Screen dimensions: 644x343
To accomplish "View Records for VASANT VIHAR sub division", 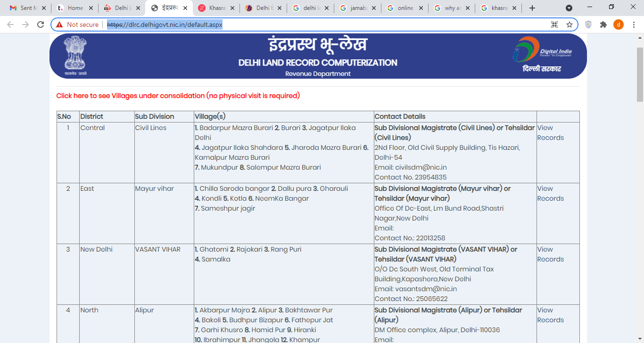I will tap(550, 254).
